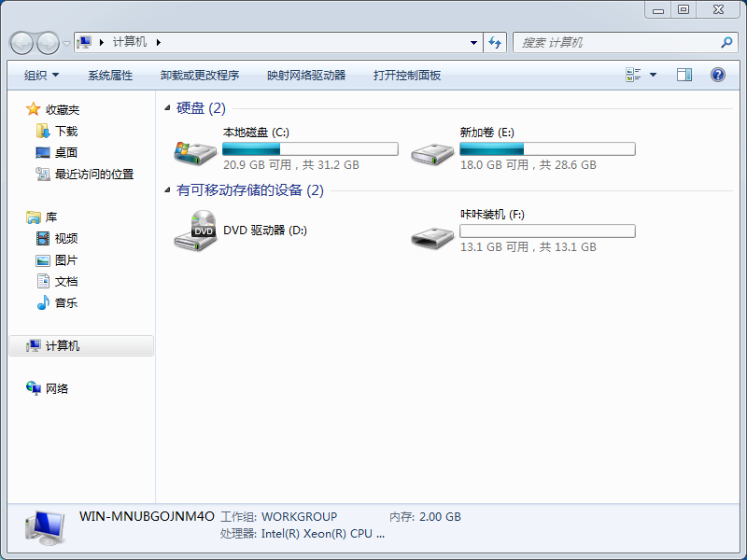Toggle the preview pane icon
The image size is (747, 560).
684,75
